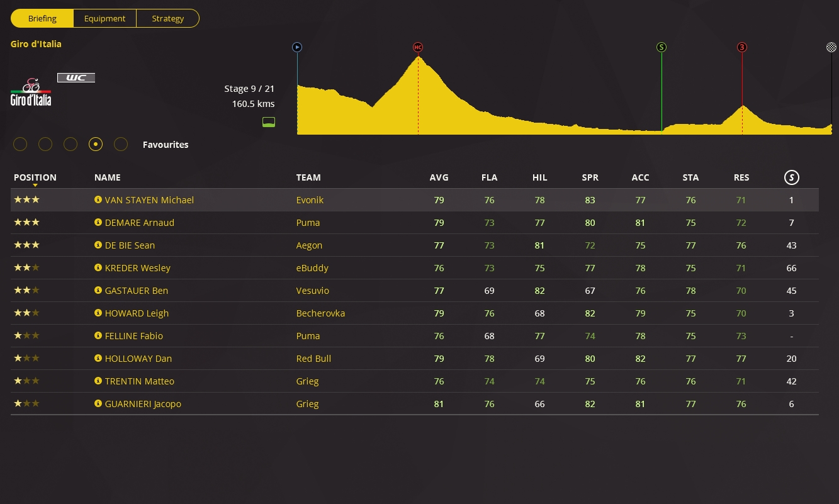Click the WC race class badge
Screen dimensions: 839x504
click(x=76, y=78)
